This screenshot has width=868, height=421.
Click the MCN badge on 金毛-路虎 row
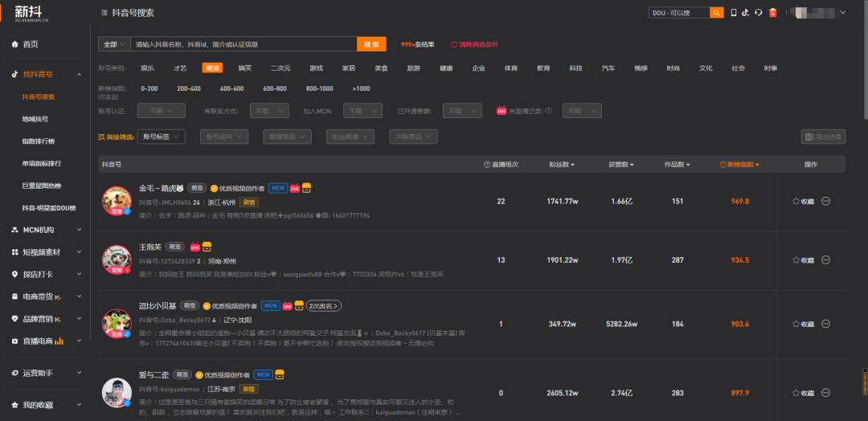278,188
